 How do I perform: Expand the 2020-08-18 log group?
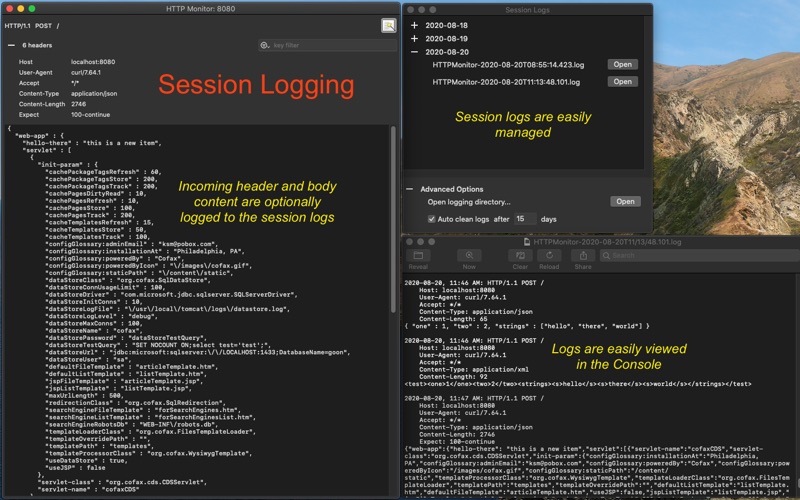tap(414, 23)
